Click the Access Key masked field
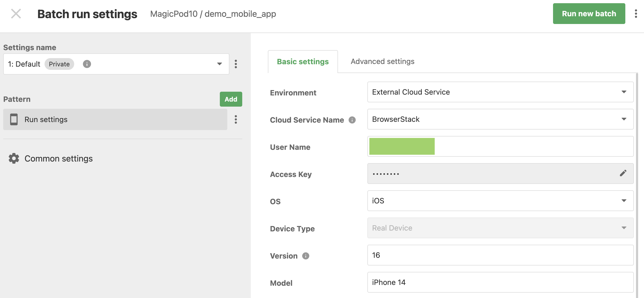 500,174
